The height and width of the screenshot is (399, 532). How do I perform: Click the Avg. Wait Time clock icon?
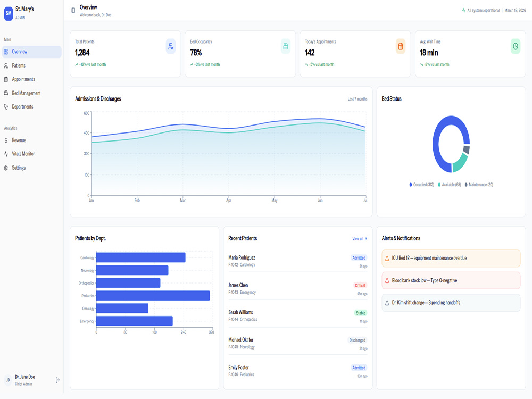click(x=516, y=46)
